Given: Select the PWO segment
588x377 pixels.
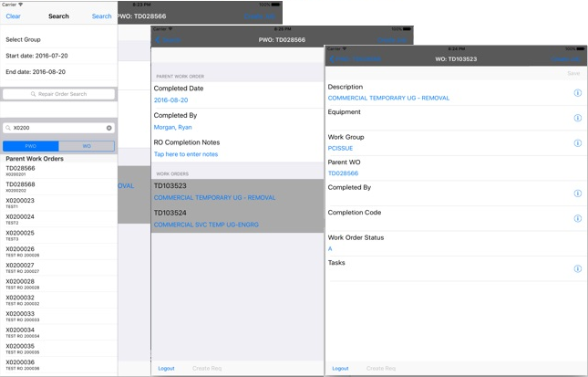Looking at the screenshot, I should 31,146.
